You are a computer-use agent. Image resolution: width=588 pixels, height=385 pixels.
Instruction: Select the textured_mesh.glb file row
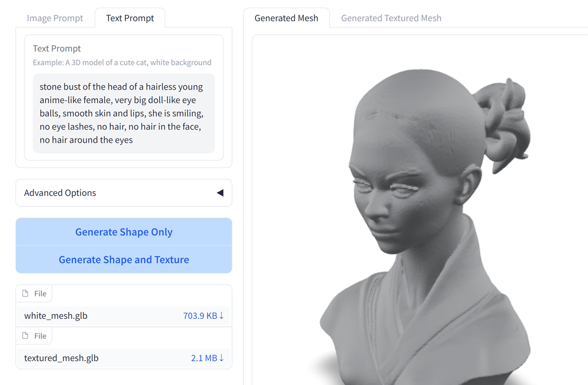[x=124, y=358]
